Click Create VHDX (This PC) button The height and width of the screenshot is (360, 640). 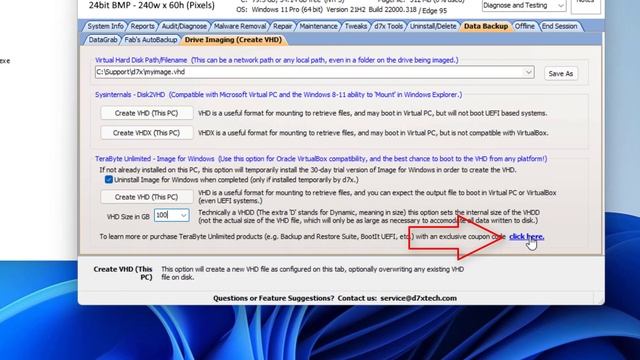pyautogui.click(x=147, y=133)
